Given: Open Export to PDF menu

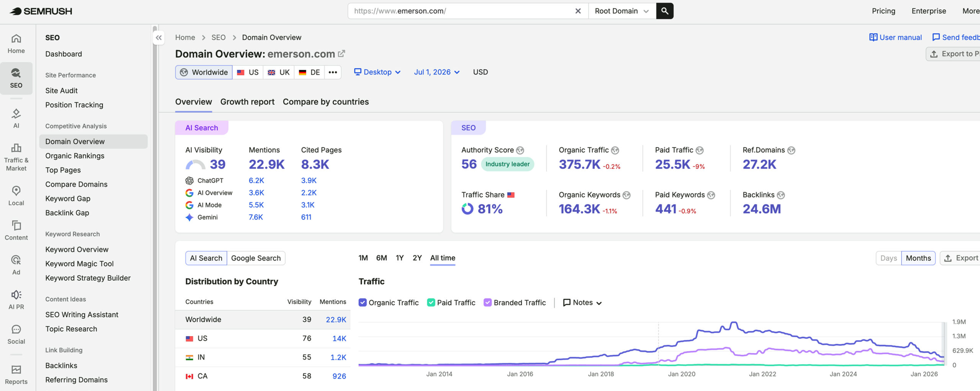Looking at the screenshot, I should pyautogui.click(x=954, y=54).
